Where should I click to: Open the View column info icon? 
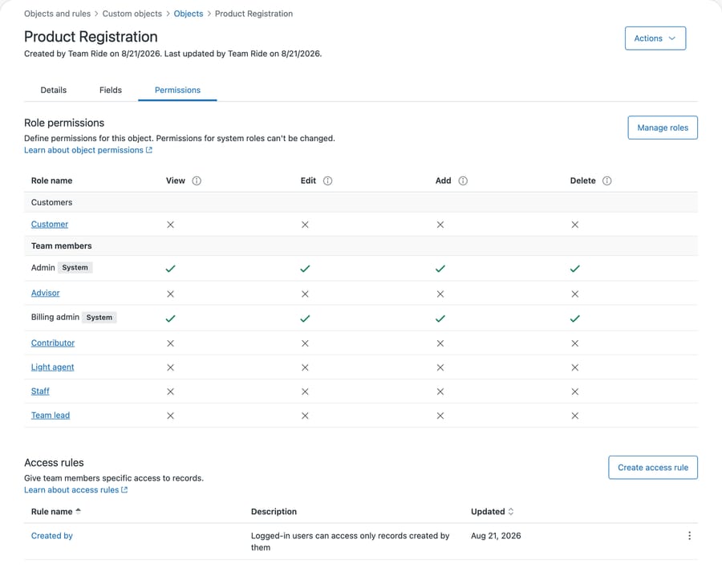click(197, 180)
